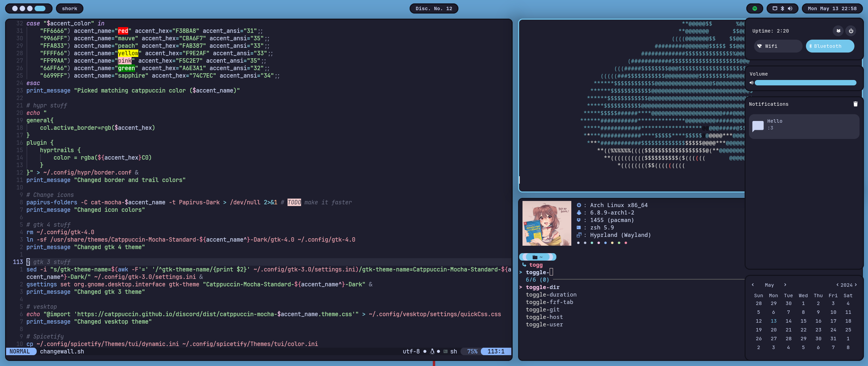Click the 'Uptime: 2:20' label
The height and width of the screenshot is (366, 868).
pos(770,31)
